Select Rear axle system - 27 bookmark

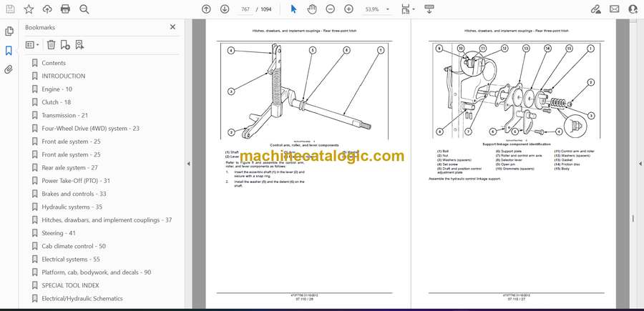[69, 167]
